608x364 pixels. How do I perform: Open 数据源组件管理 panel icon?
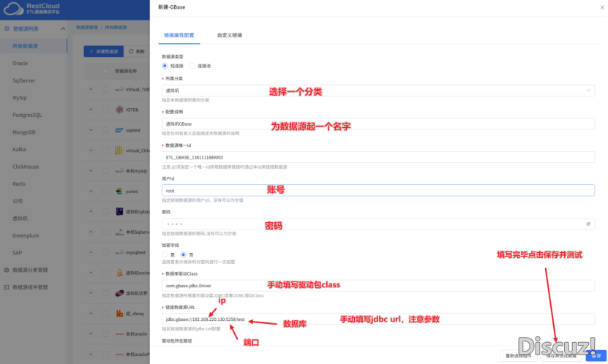pyautogui.click(x=7, y=287)
